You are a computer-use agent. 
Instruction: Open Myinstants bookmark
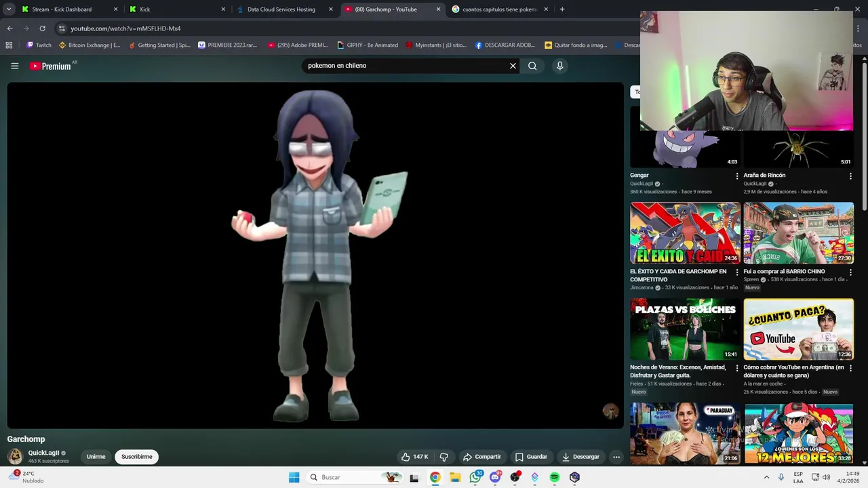point(436,45)
